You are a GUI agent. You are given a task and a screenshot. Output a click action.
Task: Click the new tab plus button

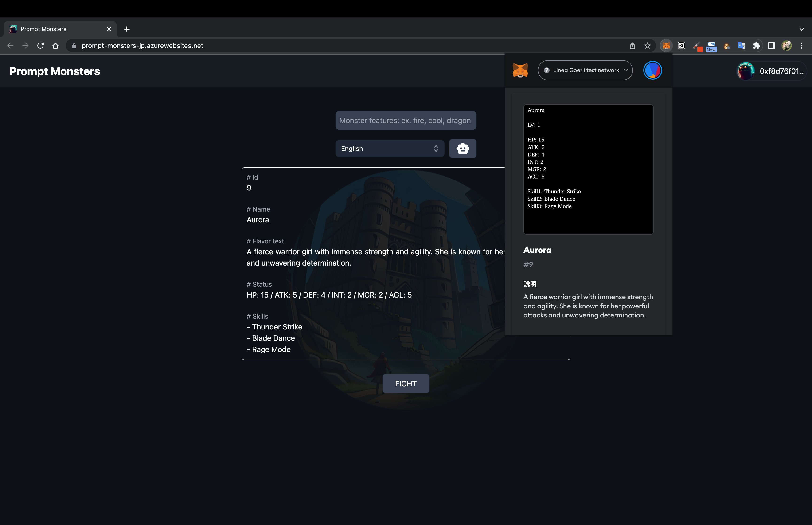click(126, 29)
